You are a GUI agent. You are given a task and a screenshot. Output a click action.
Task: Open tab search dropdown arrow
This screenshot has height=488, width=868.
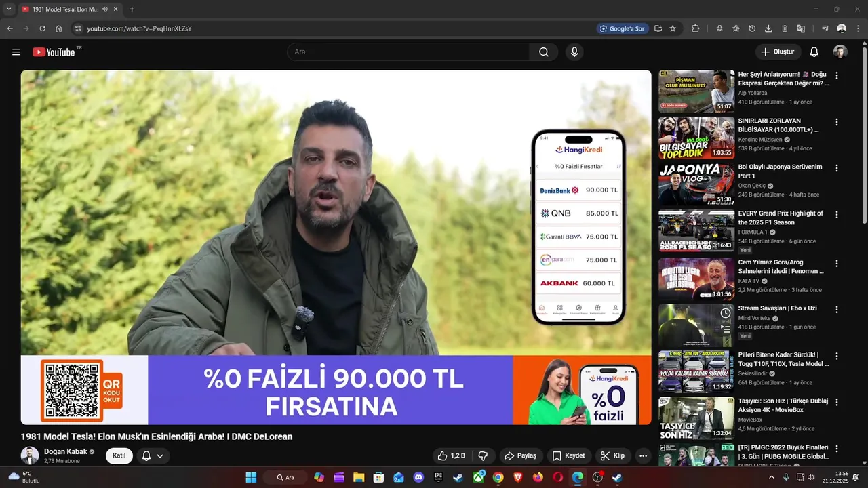coord(9,9)
